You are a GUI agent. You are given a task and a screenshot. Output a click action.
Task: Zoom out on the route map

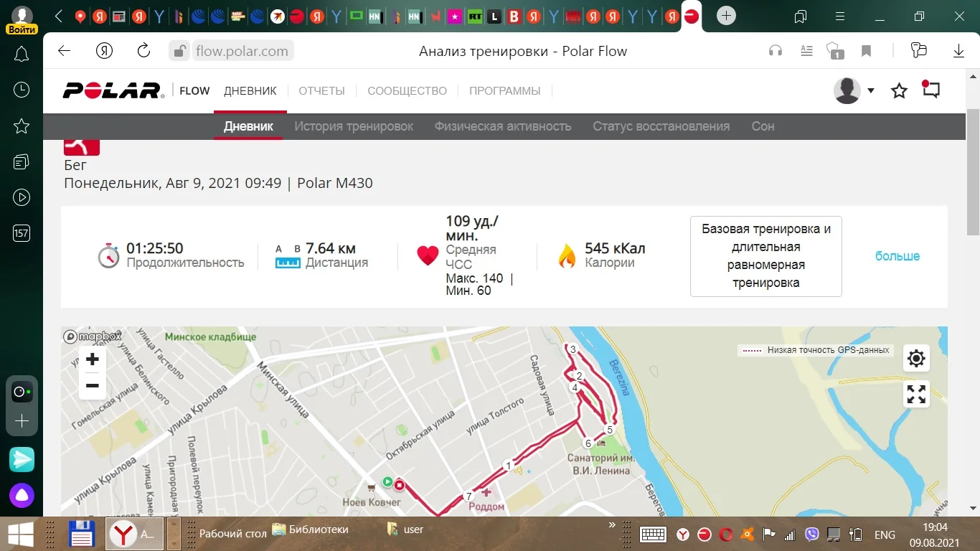coord(92,386)
